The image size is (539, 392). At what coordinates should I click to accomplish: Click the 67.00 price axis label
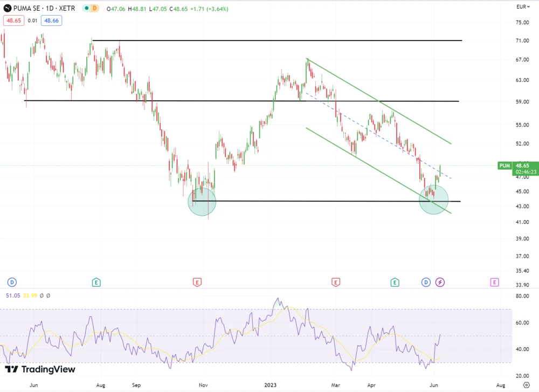pos(522,59)
